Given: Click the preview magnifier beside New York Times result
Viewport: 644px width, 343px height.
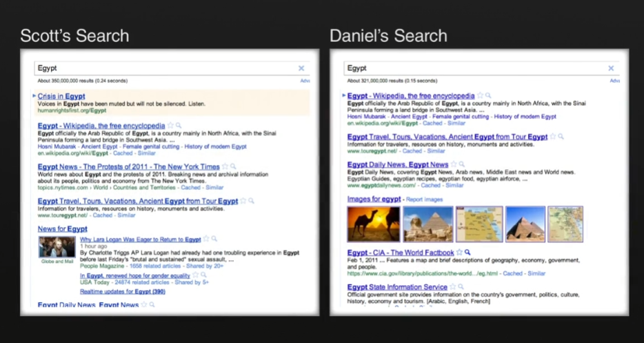Looking at the screenshot, I should coord(234,166).
